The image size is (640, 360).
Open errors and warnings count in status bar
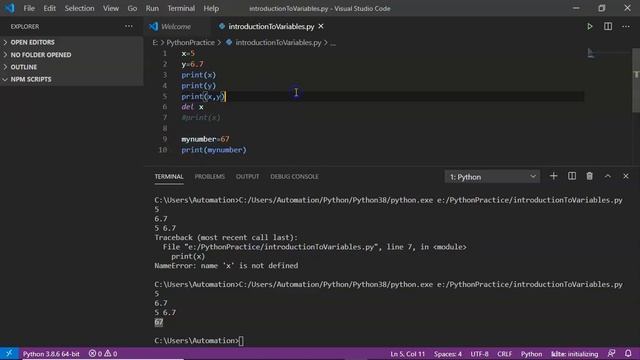pyautogui.click(x=103, y=353)
